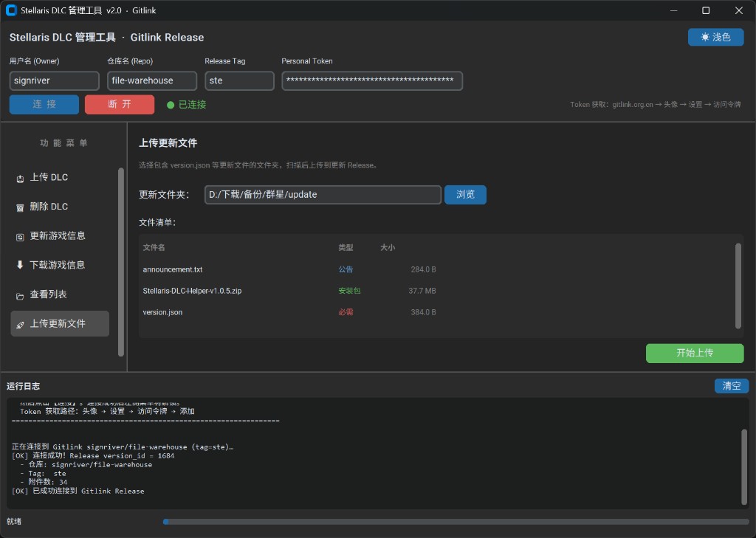Click the 大小 column header

(x=388, y=247)
